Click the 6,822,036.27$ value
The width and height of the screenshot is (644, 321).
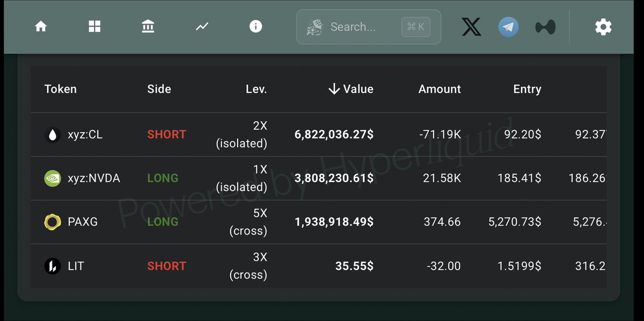(x=334, y=135)
